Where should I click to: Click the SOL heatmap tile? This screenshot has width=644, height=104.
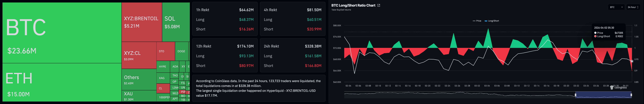pos(176,22)
